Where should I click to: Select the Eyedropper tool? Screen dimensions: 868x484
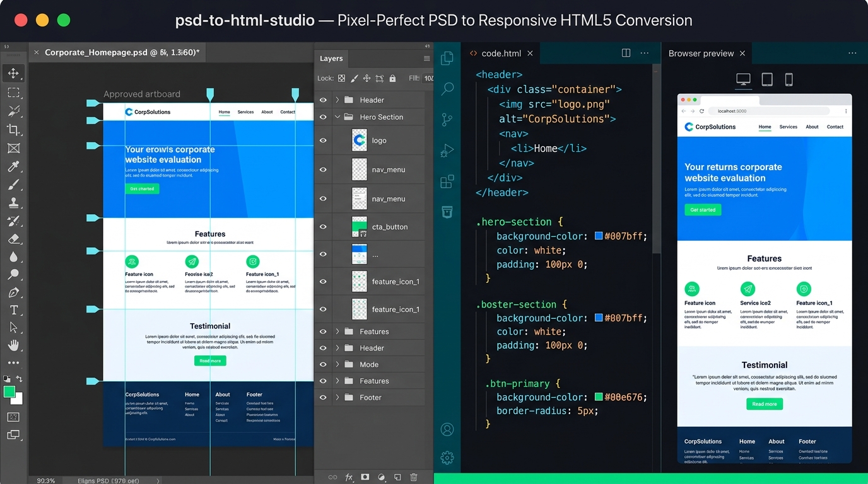pyautogui.click(x=13, y=166)
